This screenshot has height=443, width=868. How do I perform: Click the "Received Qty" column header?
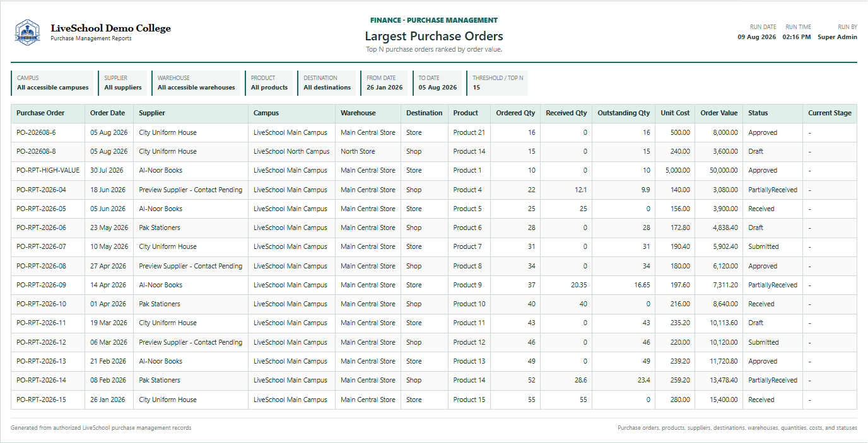(566, 113)
